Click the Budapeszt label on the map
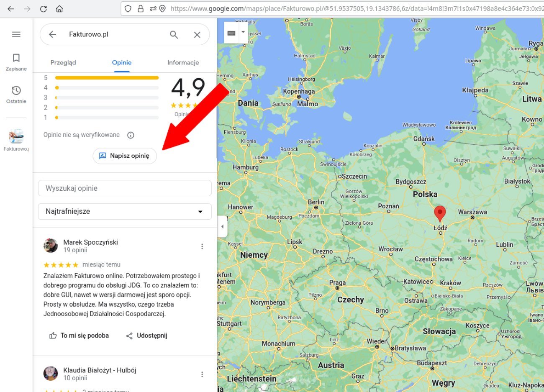This screenshot has width=544, height=392. (x=432, y=363)
